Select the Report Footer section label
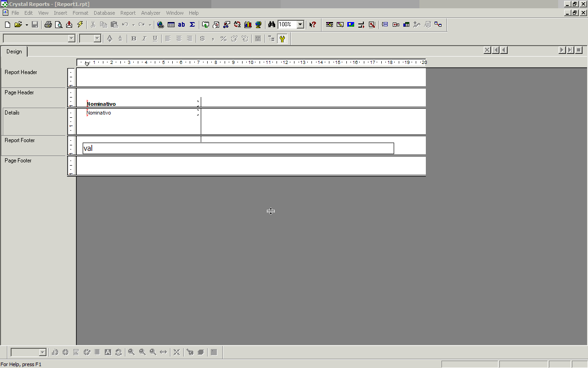 (x=20, y=140)
